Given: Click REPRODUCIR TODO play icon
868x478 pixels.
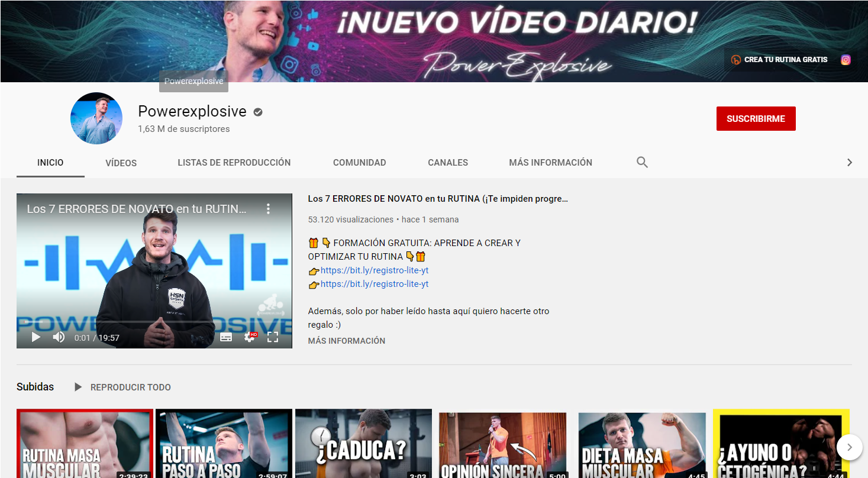Looking at the screenshot, I should (x=78, y=387).
